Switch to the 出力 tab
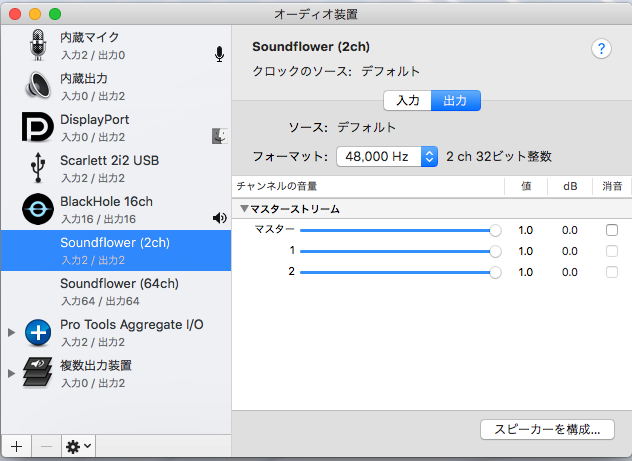This screenshot has width=632, height=461. tap(455, 100)
